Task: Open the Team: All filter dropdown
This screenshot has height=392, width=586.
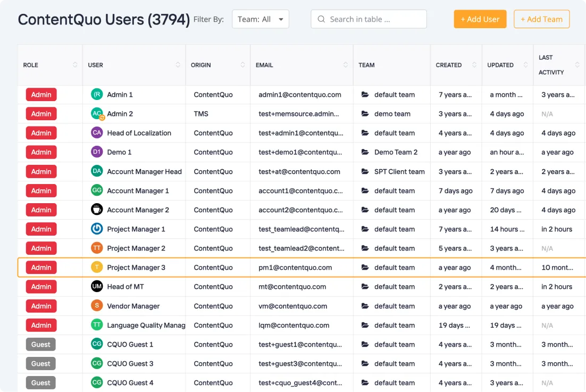Action: pyautogui.click(x=261, y=20)
